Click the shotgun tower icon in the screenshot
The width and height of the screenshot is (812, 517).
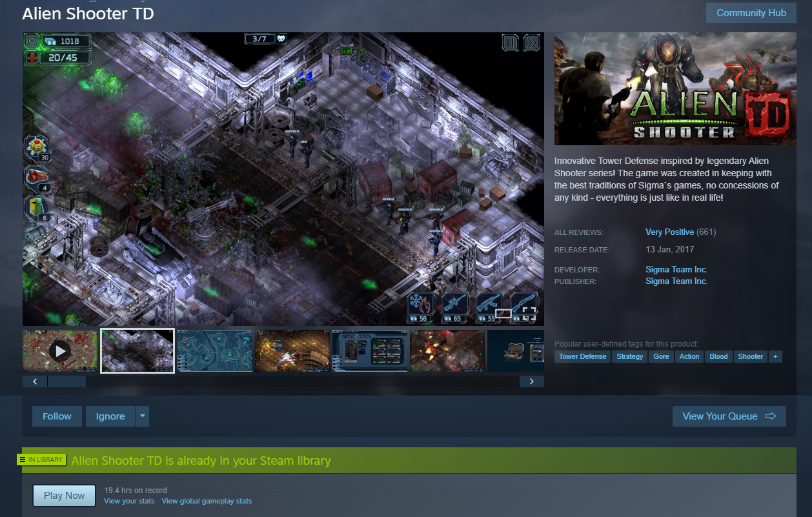(523, 303)
